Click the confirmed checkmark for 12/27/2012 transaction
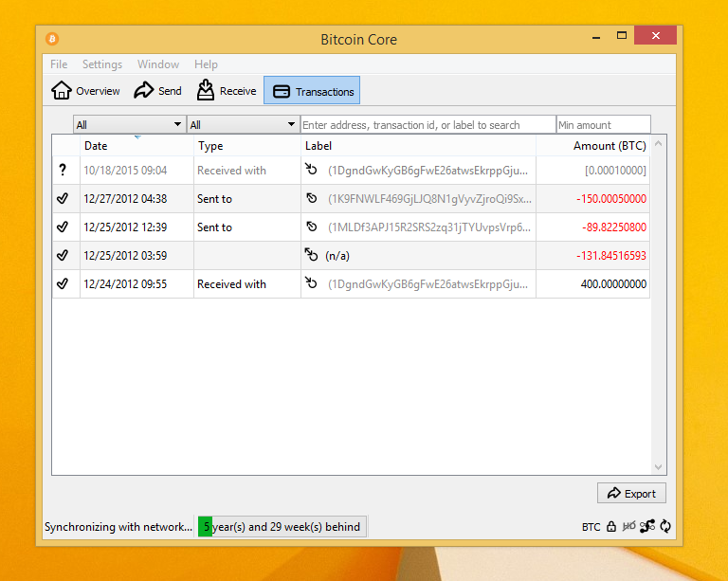Image resolution: width=728 pixels, height=581 pixels. click(x=63, y=199)
